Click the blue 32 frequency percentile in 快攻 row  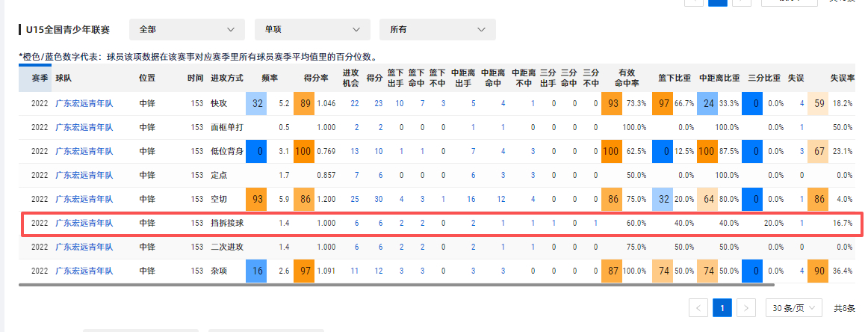tap(257, 104)
